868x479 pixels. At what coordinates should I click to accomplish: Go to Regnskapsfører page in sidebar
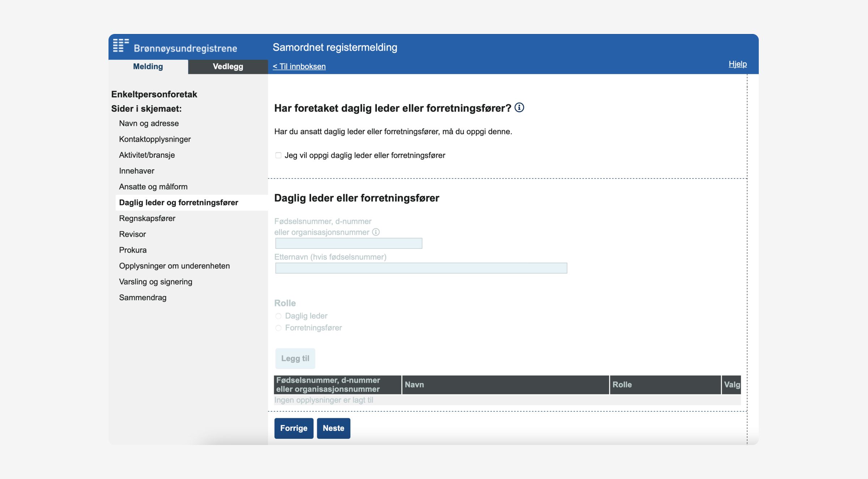[x=147, y=218]
